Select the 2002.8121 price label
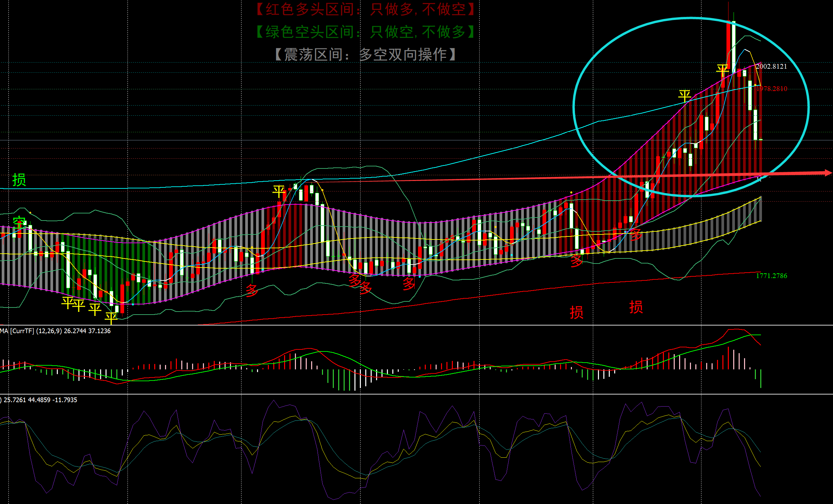 pyautogui.click(x=771, y=66)
